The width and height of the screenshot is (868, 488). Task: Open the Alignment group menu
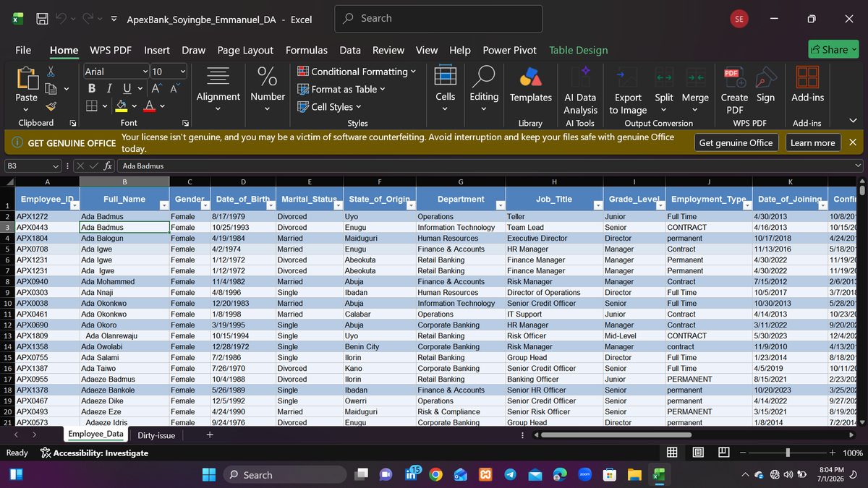[x=218, y=87]
